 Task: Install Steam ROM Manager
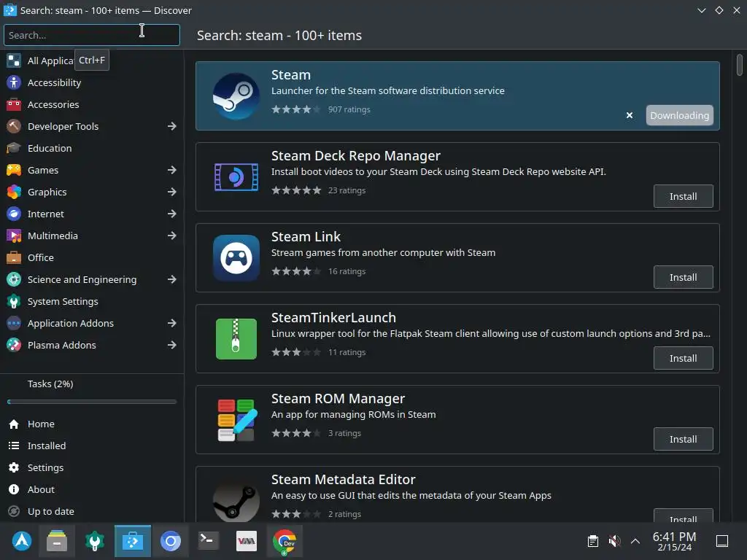pyautogui.click(x=683, y=439)
